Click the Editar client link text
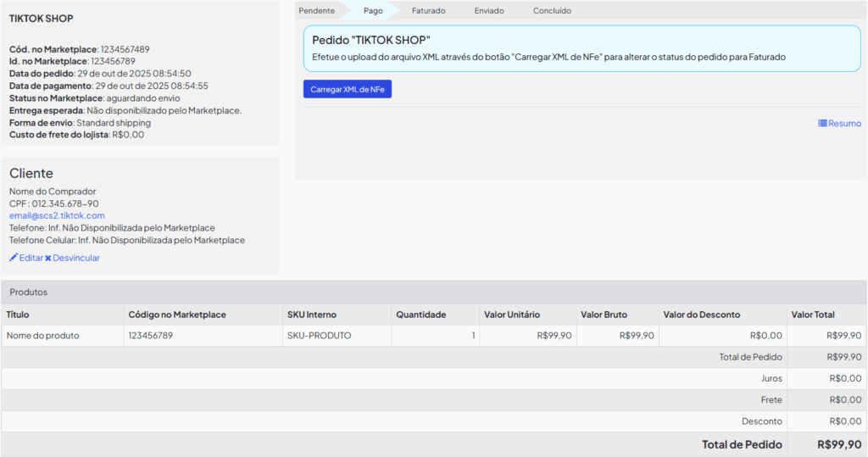 (x=31, y=258)
